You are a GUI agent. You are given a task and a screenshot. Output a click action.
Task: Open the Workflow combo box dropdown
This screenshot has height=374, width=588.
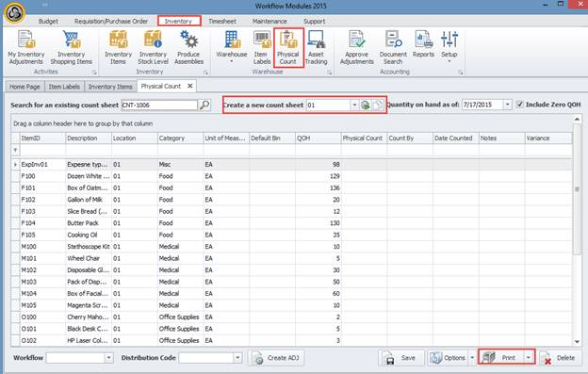click(x=108, y=358)
